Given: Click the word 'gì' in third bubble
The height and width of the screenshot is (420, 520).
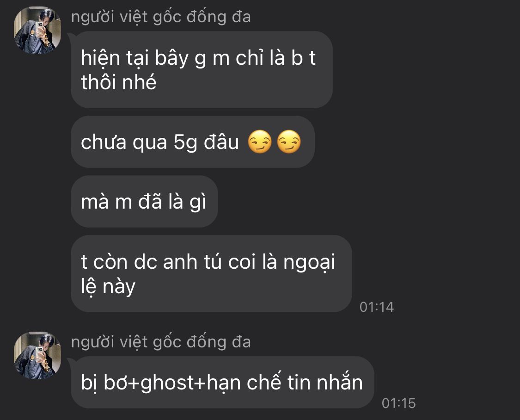Looking at the screenshot, I should click(x=198, y=202).
